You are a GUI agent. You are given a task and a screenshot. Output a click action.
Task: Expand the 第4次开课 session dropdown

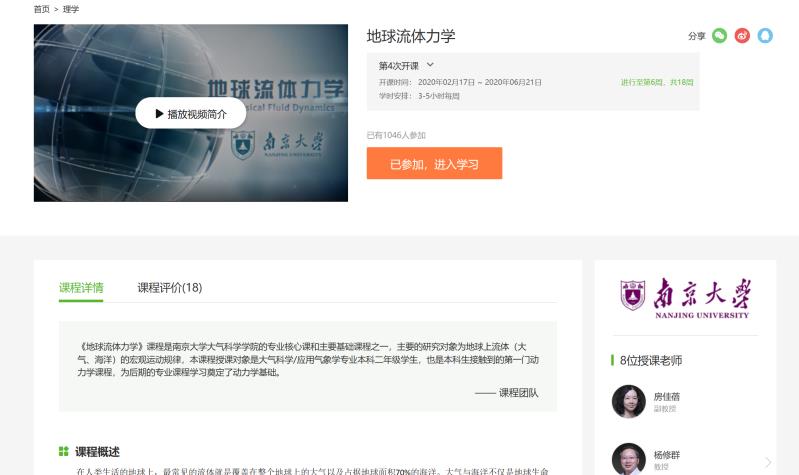point(430,66)
